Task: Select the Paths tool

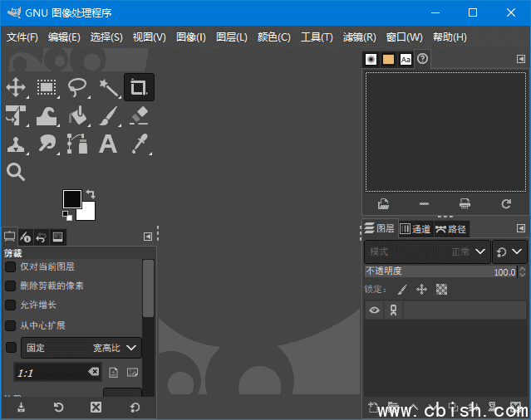Action: (x=77, y=144)
